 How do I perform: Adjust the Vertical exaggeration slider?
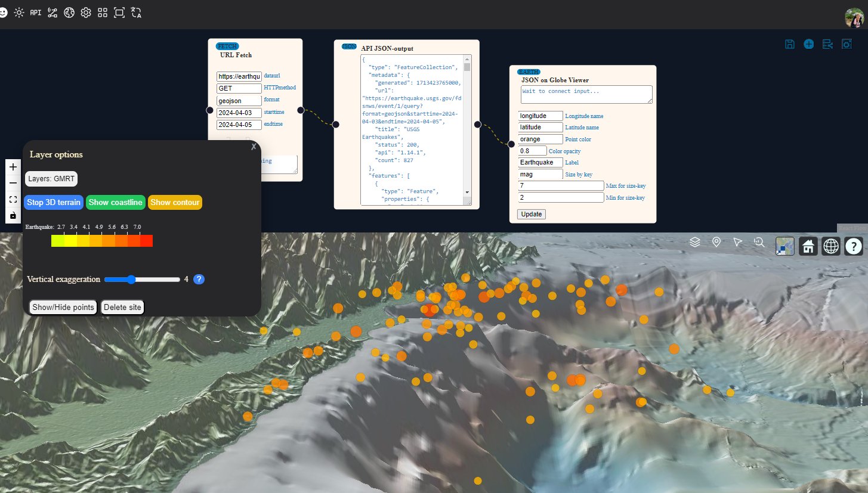[x=142, y=279]
